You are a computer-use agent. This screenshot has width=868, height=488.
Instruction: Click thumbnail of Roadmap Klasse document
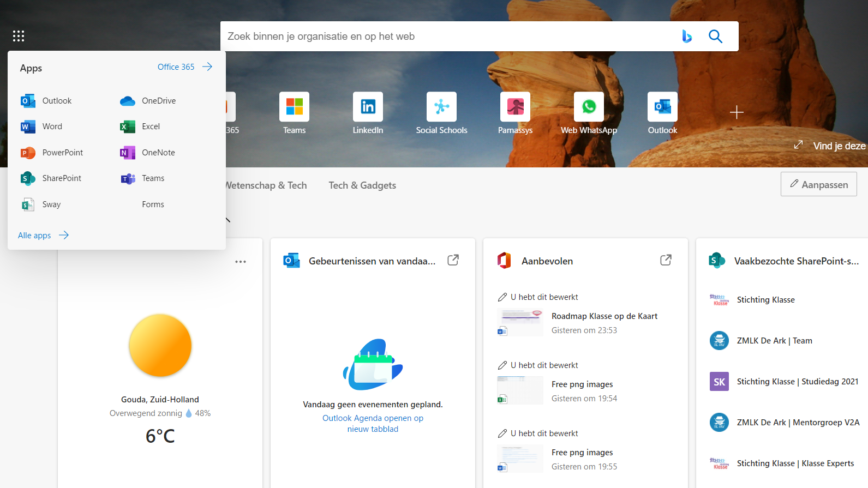(520, 322)
